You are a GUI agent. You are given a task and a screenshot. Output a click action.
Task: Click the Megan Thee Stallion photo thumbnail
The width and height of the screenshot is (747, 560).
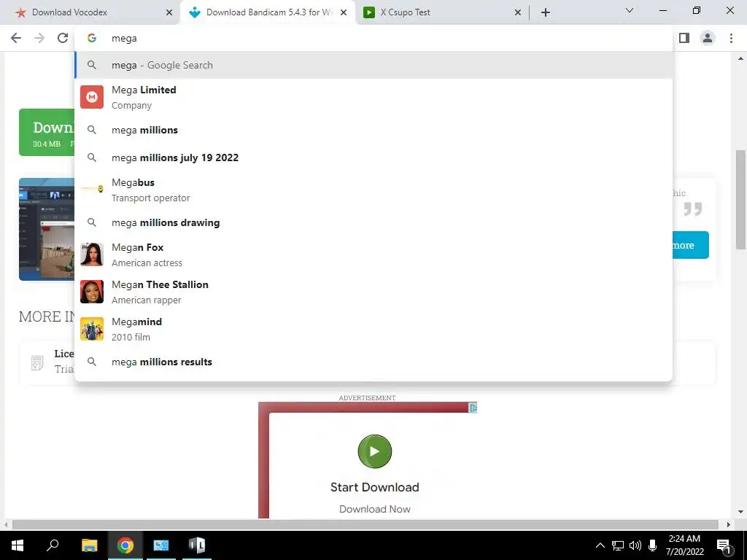click(x=92, y=292)
